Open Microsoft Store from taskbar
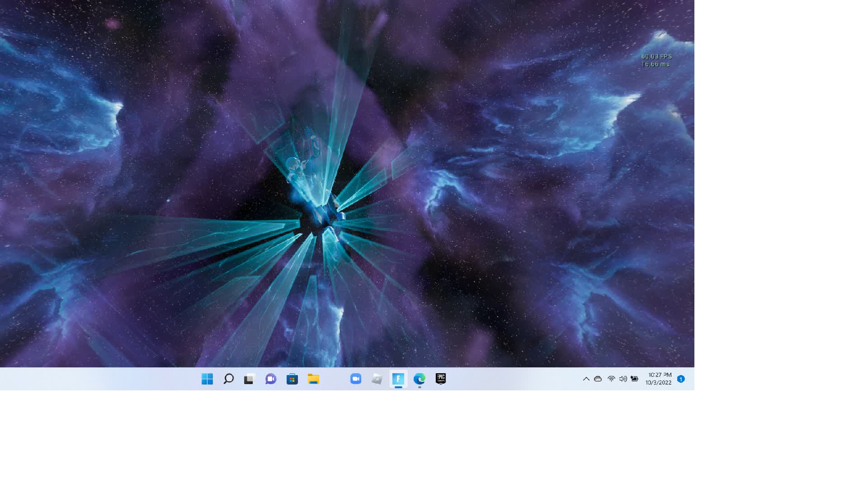 pos(292,379)
